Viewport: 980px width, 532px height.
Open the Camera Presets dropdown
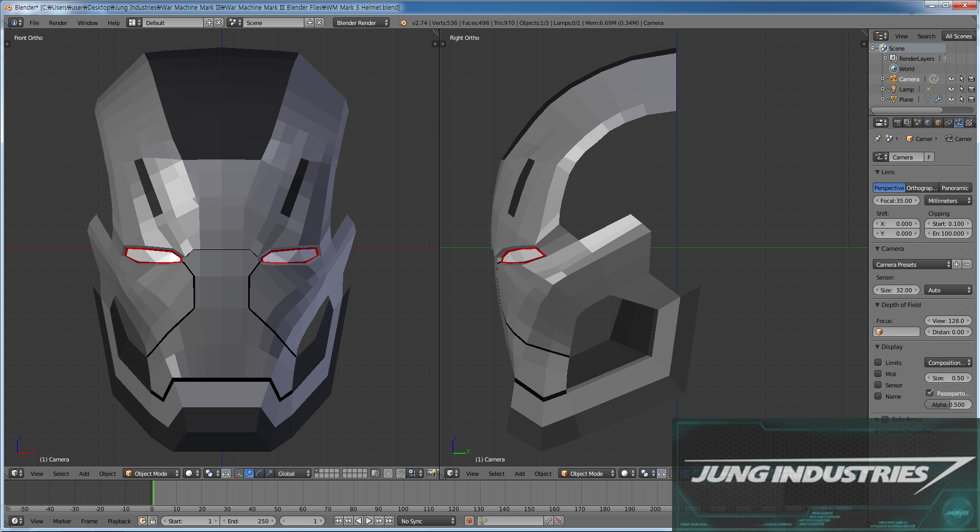coord(912,264)
